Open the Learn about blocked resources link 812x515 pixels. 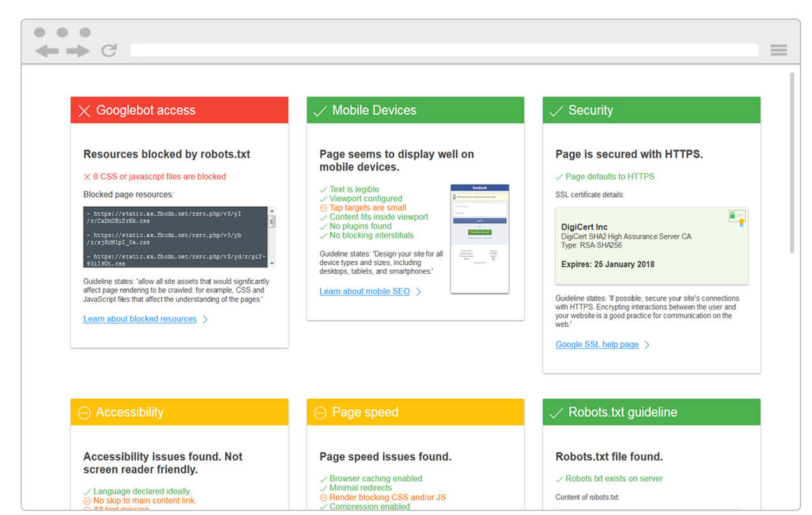point(140,319)
